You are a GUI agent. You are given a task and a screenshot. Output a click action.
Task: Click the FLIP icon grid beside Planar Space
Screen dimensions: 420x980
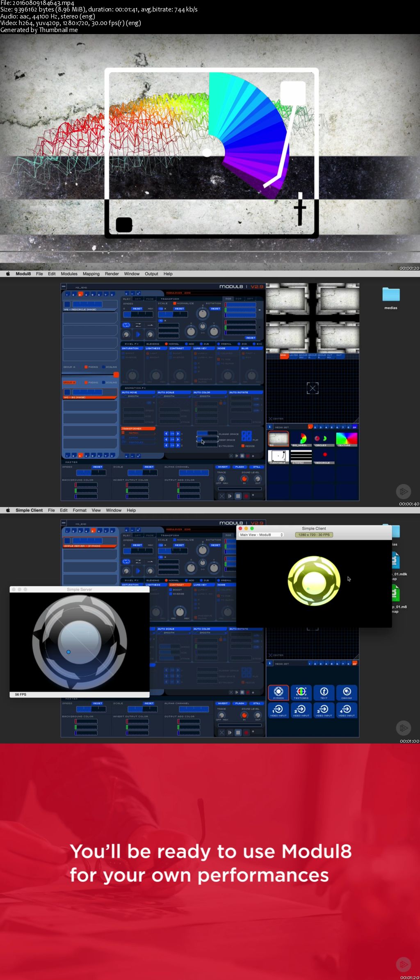tap(247, 436)
